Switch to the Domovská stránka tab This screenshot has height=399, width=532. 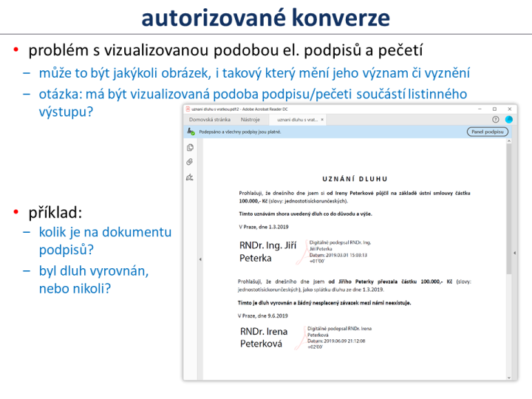click(x=210, y=120)
